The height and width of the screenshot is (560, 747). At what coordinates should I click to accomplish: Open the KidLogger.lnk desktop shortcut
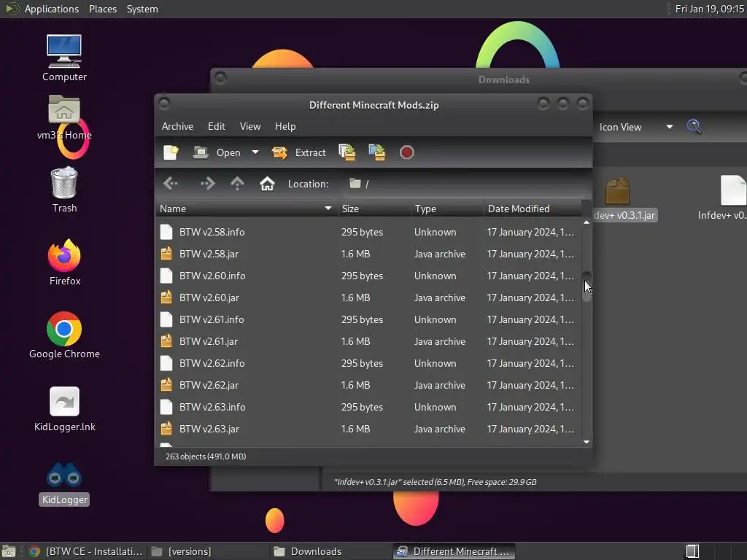(64, 408)
